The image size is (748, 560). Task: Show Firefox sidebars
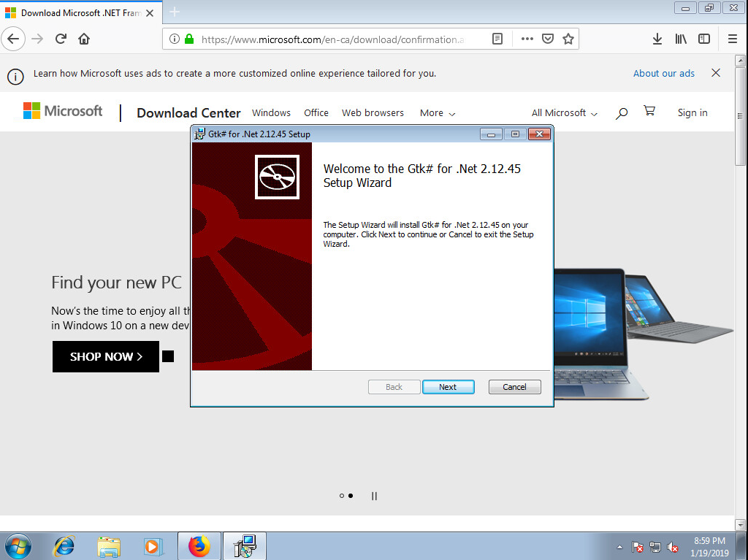click(x=704, y=39)
